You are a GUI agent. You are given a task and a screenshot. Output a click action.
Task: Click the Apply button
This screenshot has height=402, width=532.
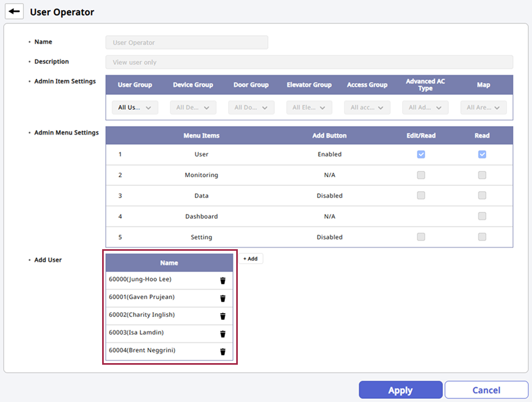click(x=400, y=390)
